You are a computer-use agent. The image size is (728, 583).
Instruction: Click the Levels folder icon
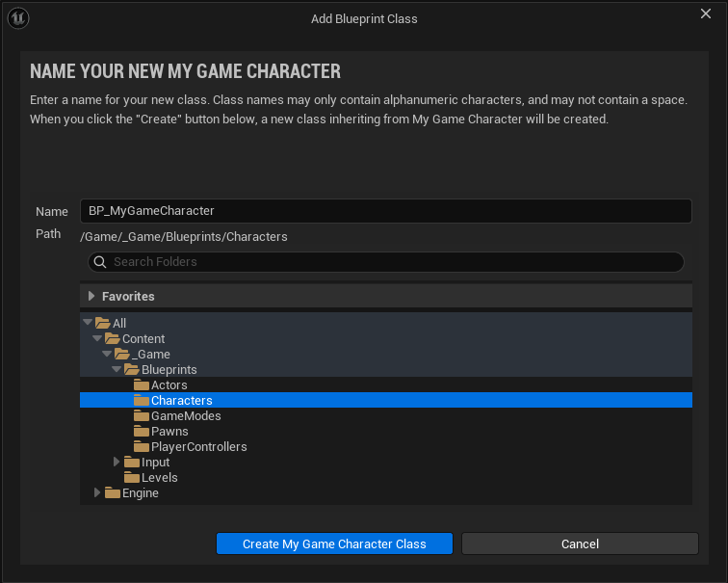pos(131,478)
